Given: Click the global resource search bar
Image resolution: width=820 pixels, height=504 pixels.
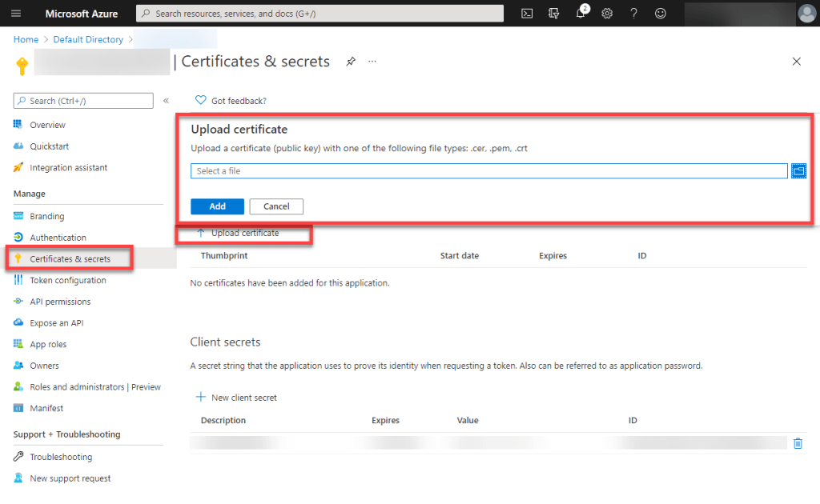Looking at the screenshot, I should click(x=319, y=13).
